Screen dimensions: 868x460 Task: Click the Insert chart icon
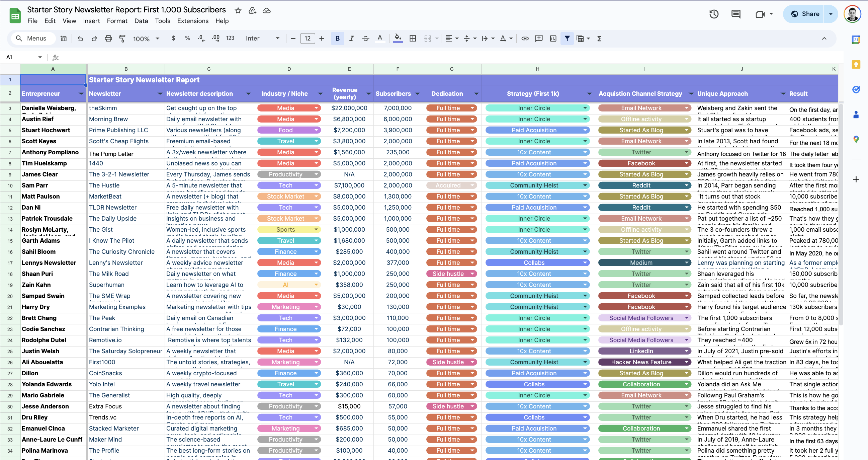[x=553, y=39]
